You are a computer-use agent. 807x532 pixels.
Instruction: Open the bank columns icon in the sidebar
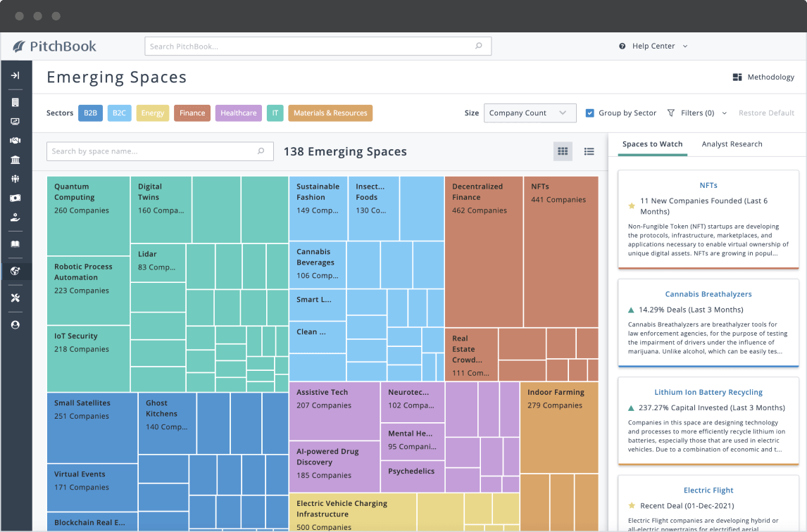click(15, 160)
